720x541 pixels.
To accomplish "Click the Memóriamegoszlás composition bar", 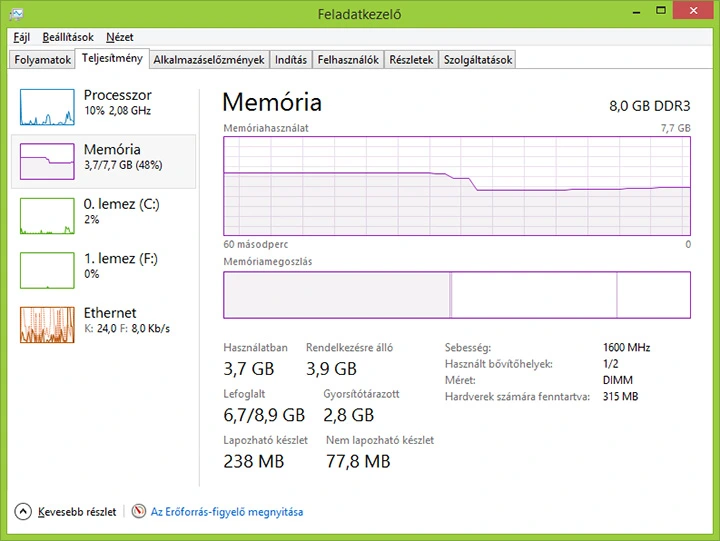I will point(457,295).
